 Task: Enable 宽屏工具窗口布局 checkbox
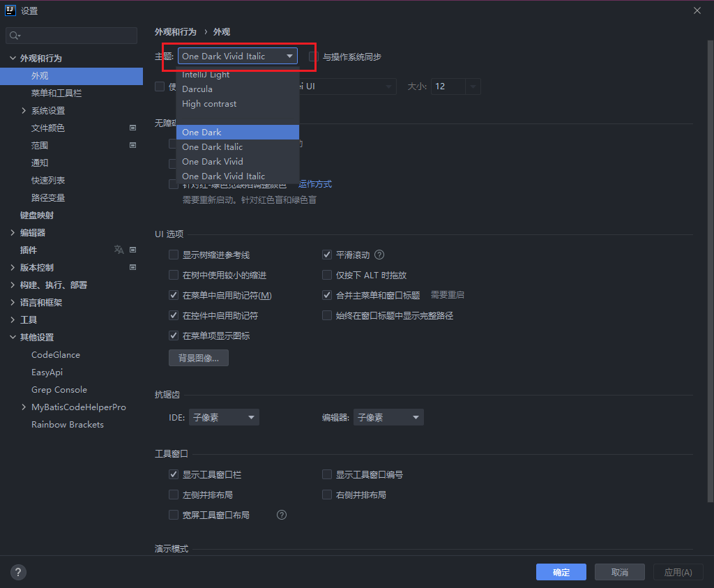click(x=174, y=515)
